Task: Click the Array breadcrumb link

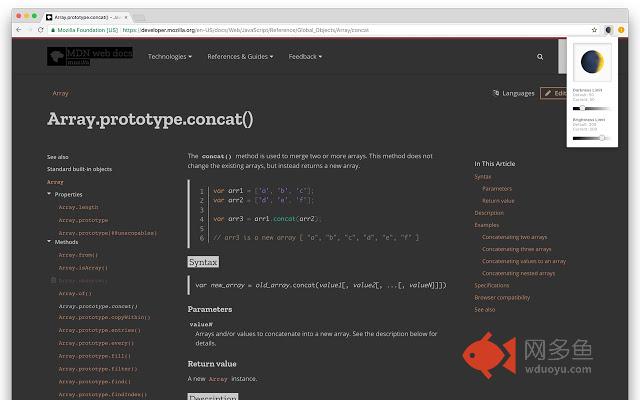Action: coord(60,93)
